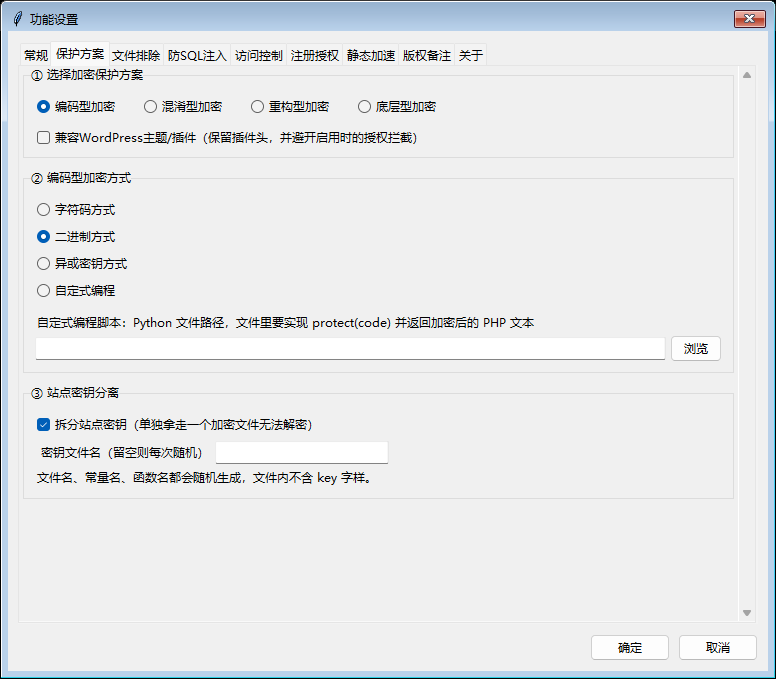776x679 pixels.
Task: Choose the 二进制方式 radio button
Action: 76,237
